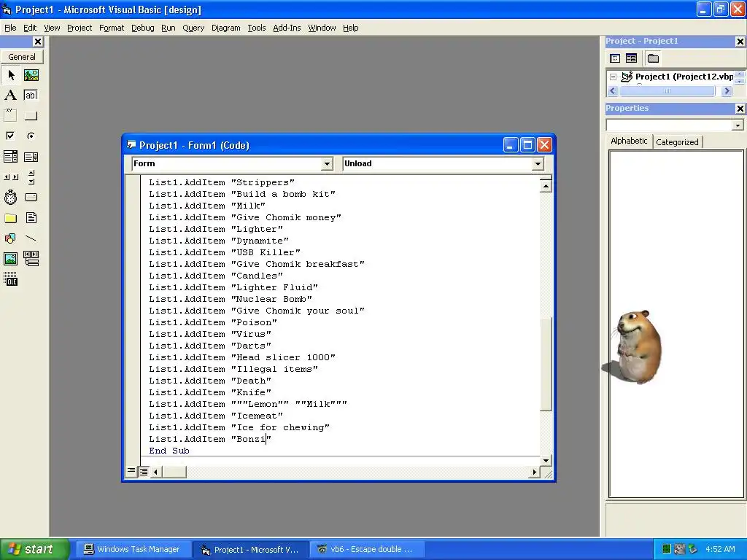Click View Code in Project panel
747x560 pixels.
[x=615, y=58]
